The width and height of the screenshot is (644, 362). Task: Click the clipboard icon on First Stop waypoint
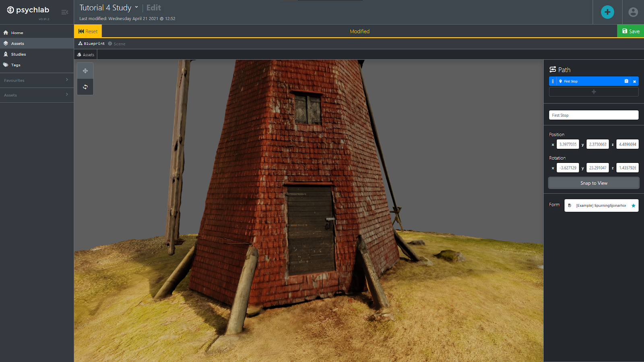[625, 81]
